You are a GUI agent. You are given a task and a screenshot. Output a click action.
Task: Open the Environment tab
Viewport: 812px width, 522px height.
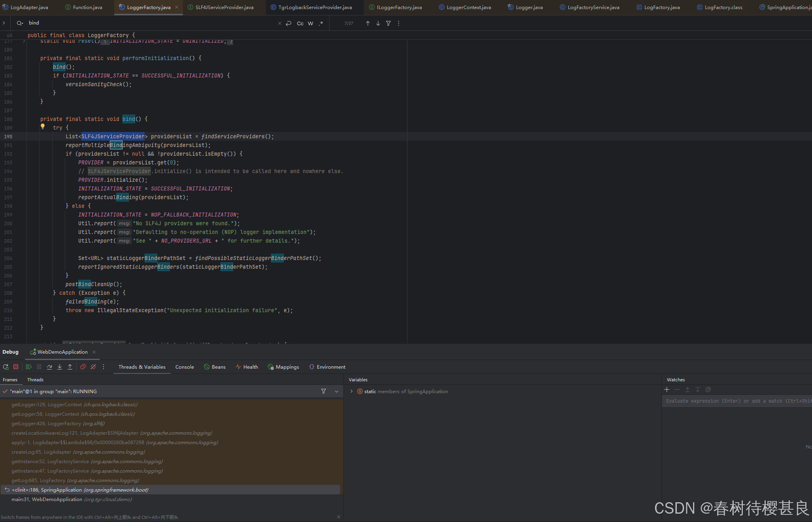click(x=327, y=367)
